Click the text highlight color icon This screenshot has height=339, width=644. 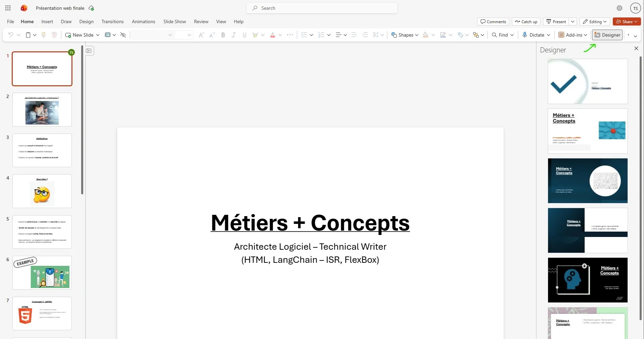255,35
